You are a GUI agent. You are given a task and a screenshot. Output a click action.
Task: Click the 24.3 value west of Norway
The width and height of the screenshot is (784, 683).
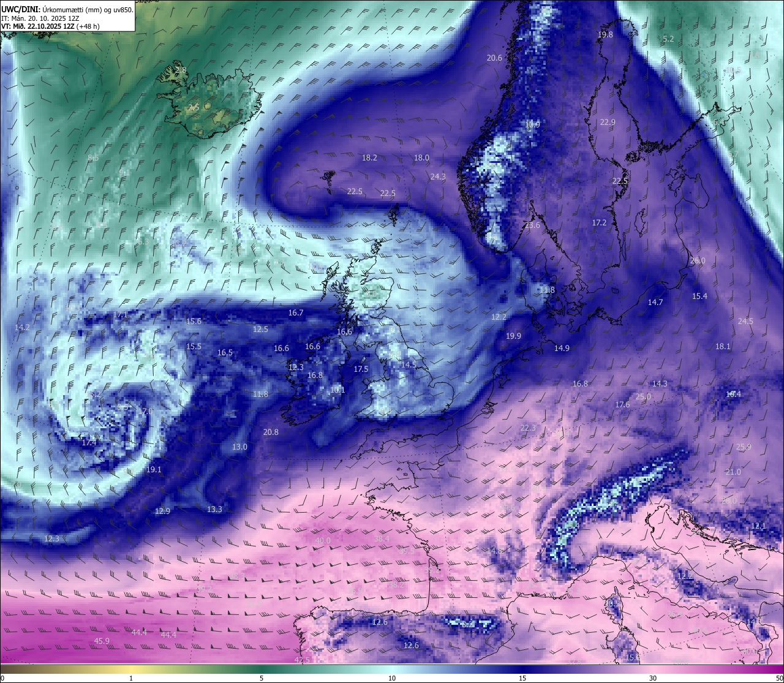point(438,176)
